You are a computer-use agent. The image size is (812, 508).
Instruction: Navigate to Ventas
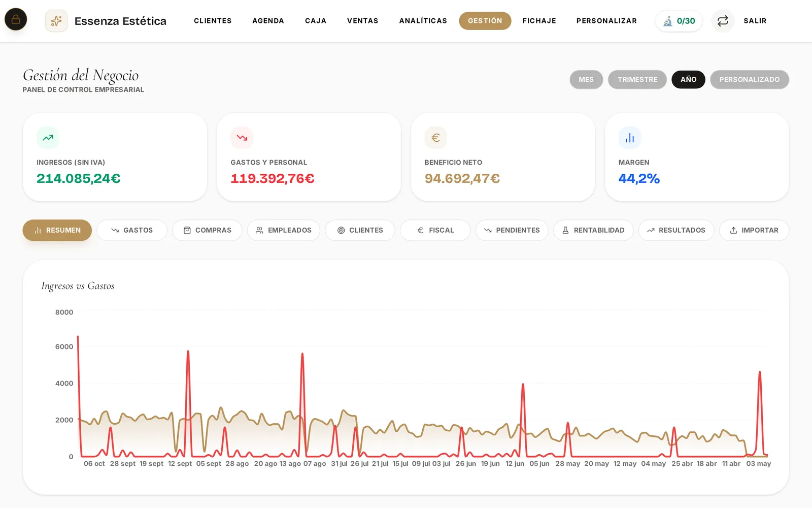click(363, 21)
